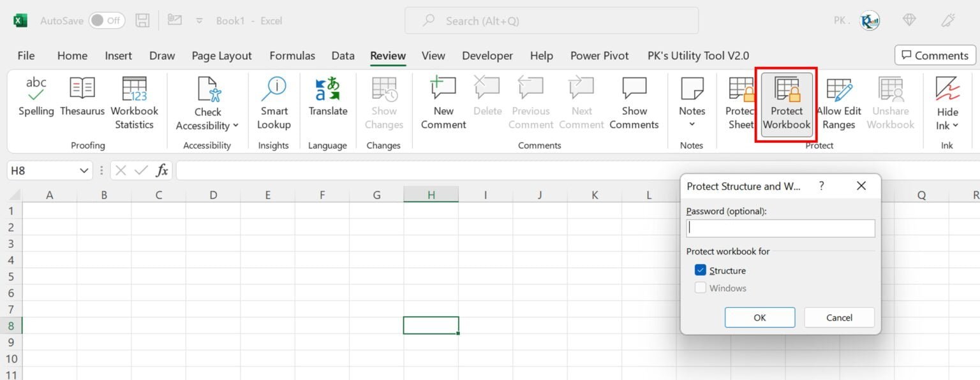The image size is (980, 380).
Task: Open PK's Utility Tool V2.0 tab
Action: 698,55
